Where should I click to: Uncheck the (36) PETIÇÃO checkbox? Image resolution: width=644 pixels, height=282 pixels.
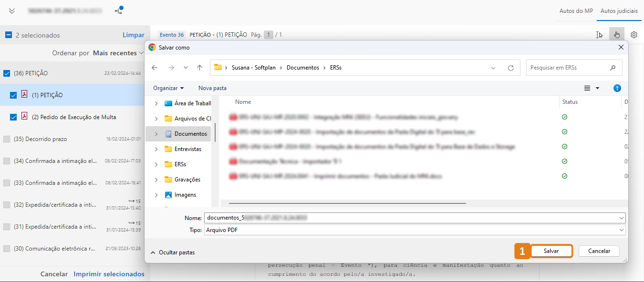point(7,73)
